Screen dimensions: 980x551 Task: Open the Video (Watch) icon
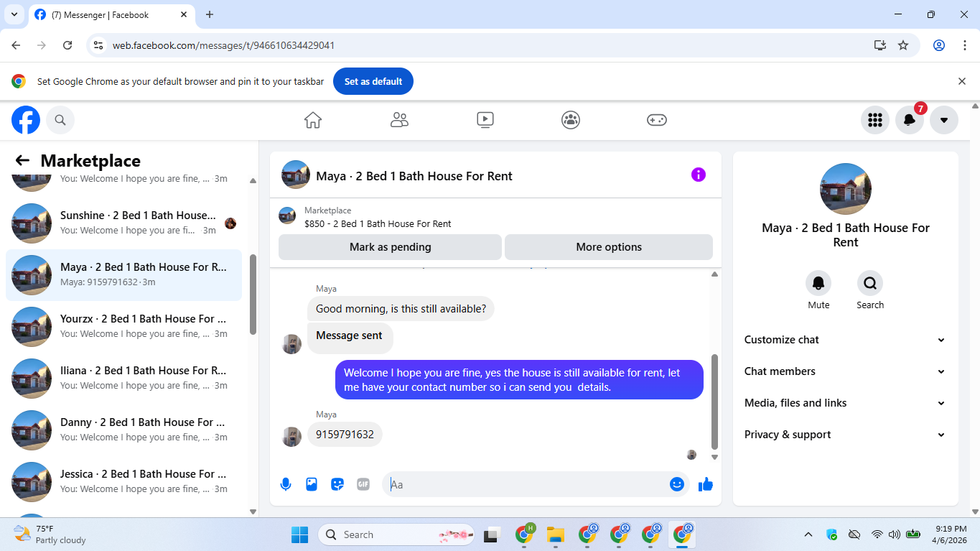click(485, 120)
